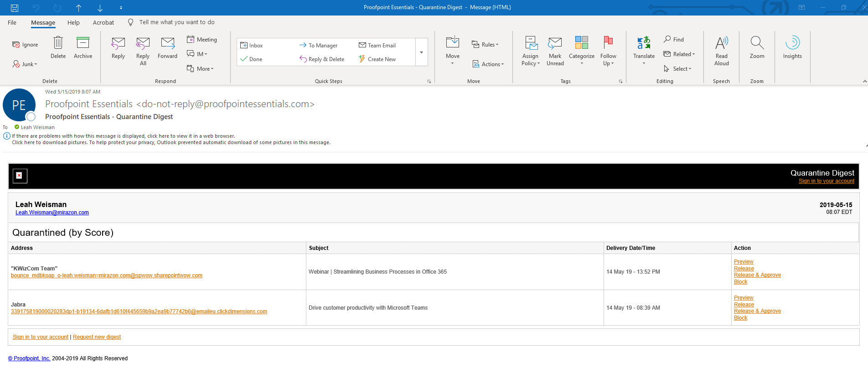The width and height of the screenshot is (868, 384).
Task: Reply with a Meeting request
Action: [x=202, y=40]
